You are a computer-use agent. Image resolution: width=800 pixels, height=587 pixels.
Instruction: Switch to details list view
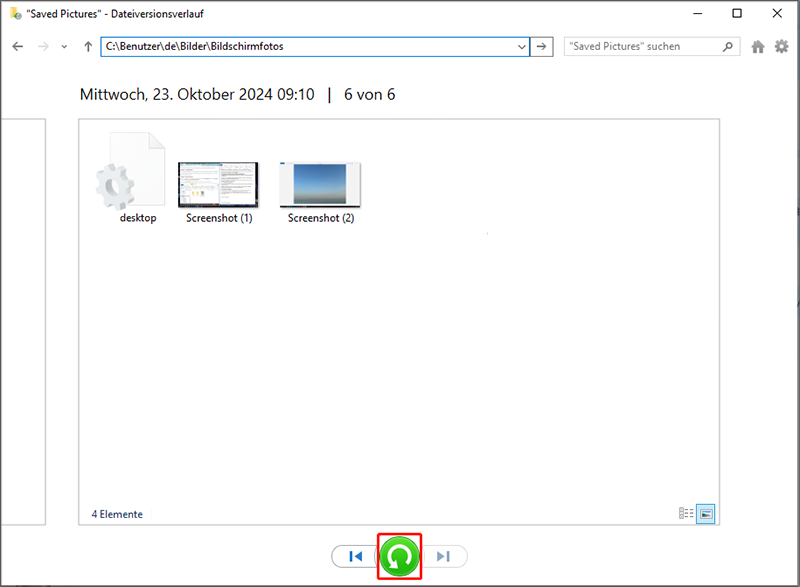(x=686, y=513)
